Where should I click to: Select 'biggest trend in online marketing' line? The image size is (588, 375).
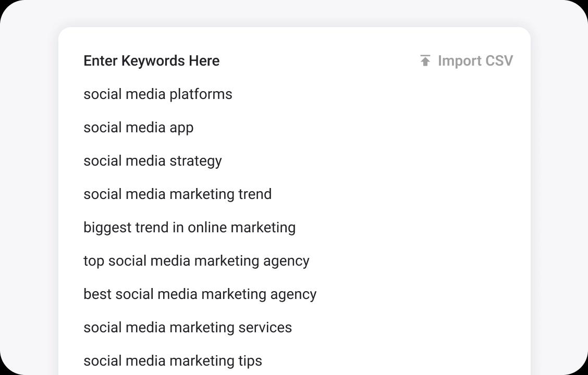189,228
